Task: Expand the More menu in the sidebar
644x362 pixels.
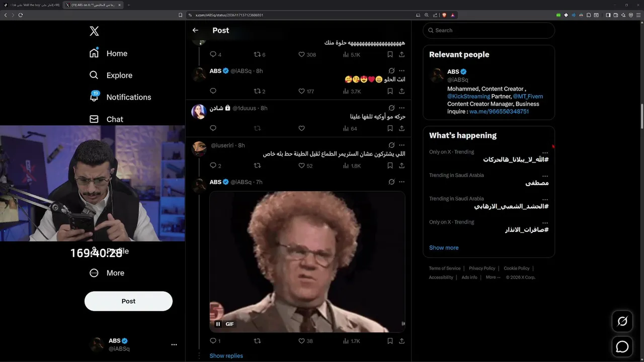Action: [107, 273]
